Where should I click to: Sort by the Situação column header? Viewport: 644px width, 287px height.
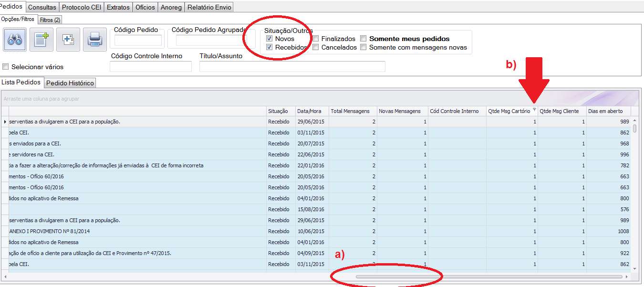click(280, 111)
